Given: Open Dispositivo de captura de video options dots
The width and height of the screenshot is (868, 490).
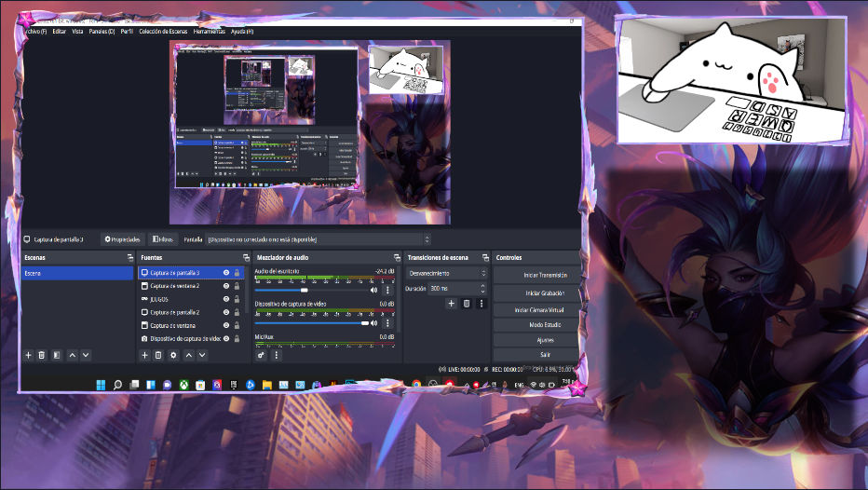Looking at the screenshot, I should (387, 323).
